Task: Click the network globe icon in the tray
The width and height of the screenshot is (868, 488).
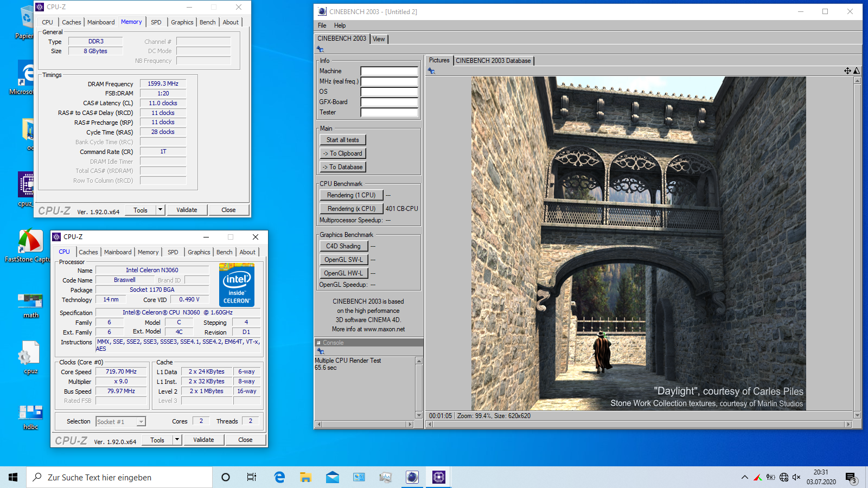Action: pos(784,477)
